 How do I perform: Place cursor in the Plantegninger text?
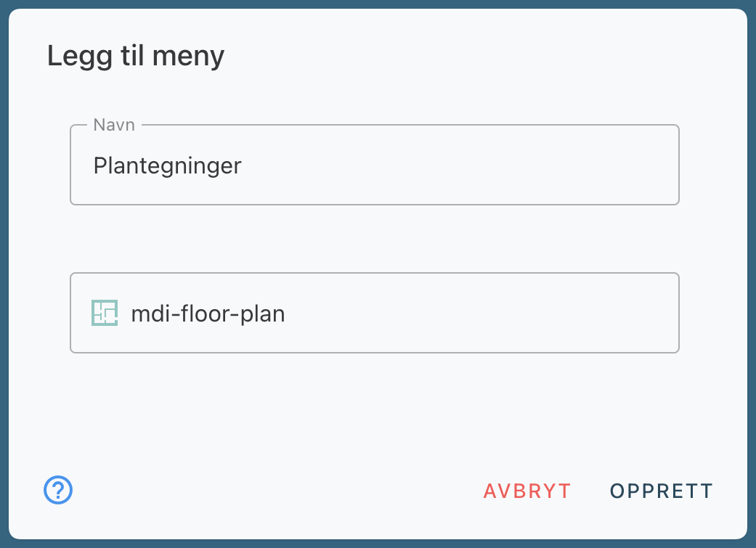tap(167, 166)
